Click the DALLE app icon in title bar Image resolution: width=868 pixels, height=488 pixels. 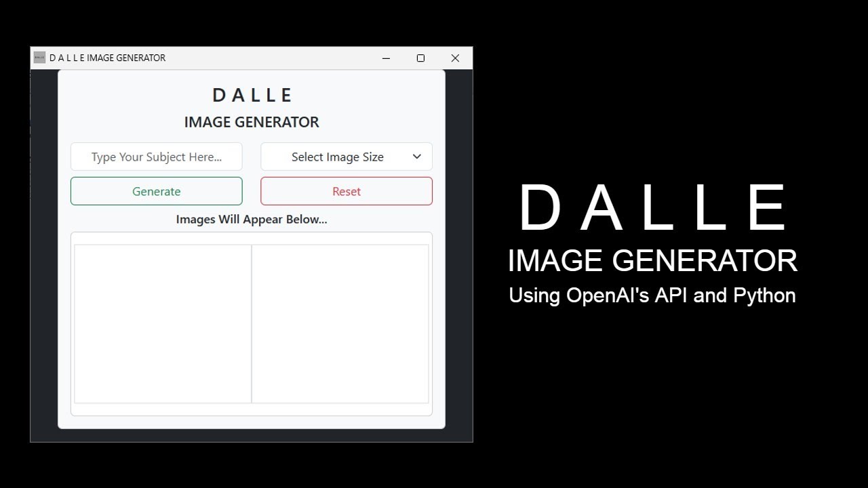tap(39, 58)
